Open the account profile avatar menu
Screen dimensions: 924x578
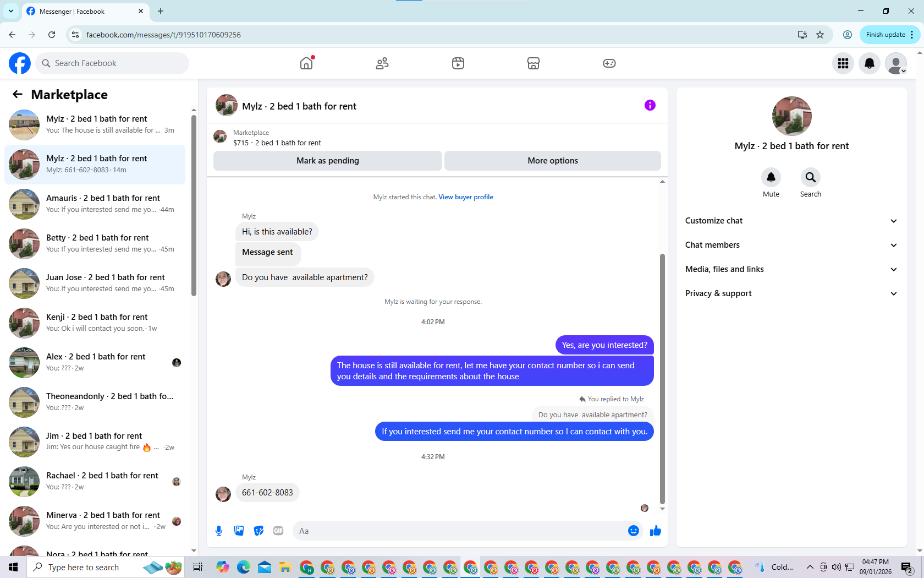[x=896, y=63]
